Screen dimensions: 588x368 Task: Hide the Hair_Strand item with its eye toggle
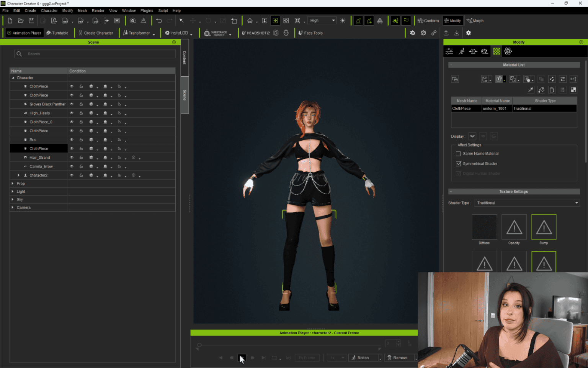click(72, 157)
